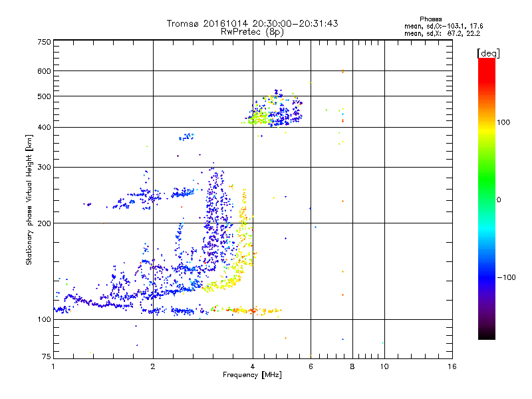Click the '6' x-axis tick label
This screenshot has width=532, height=399.
pyautogui.click(x=311, y=366)
